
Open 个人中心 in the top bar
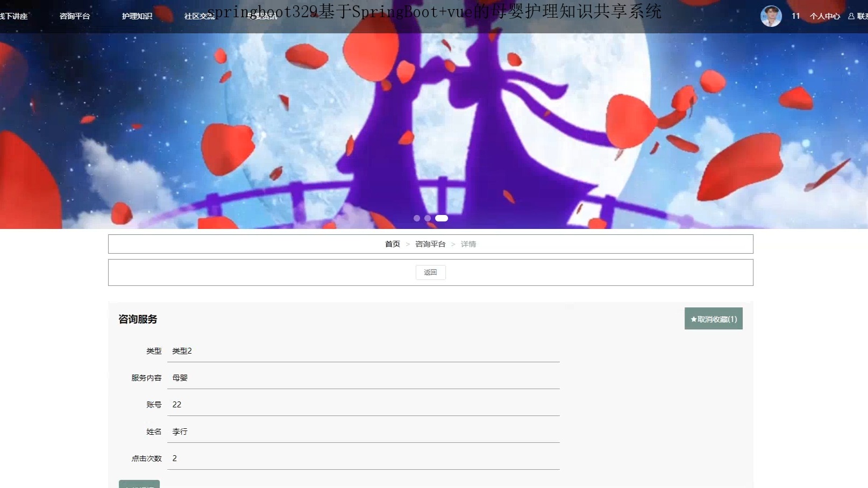click(825, 16)
